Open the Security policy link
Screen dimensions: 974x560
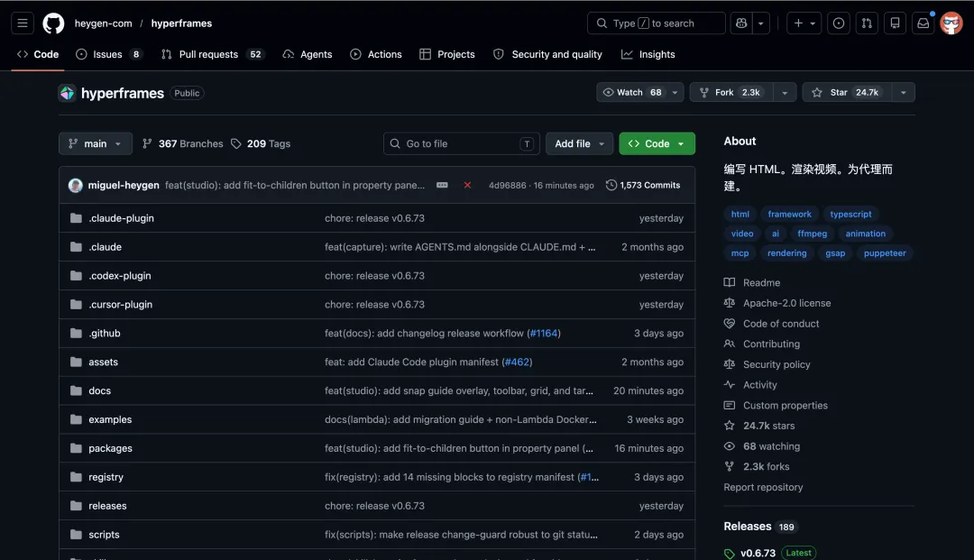[776, 364]
